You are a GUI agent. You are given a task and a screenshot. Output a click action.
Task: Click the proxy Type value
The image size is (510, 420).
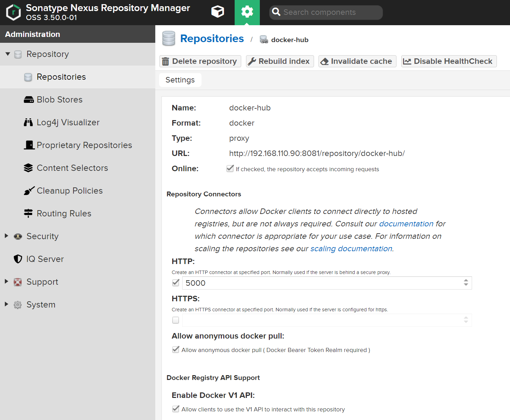point(239,138)
